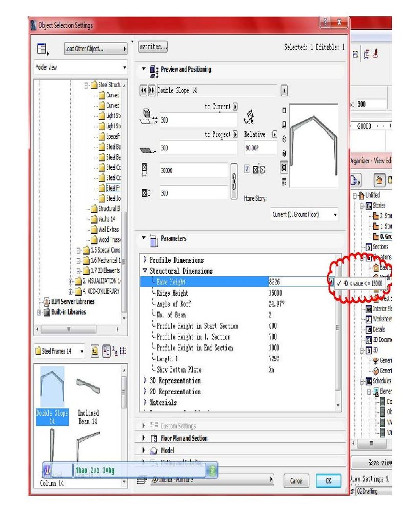420x512 pixels.
Task: Open the 'to Current' elevation arrow menu
Action: pyautogui.click(x=235, y=107)
